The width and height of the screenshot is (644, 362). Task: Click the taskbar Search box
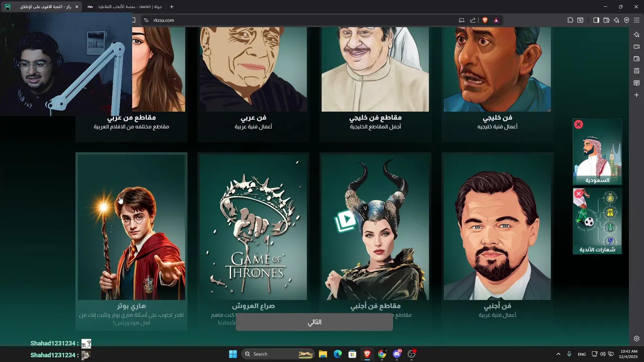[x=278, y=354]
